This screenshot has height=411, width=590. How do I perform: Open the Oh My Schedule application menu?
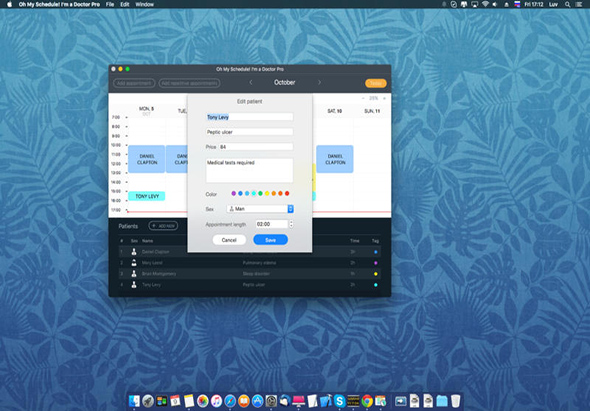click(x=59, y=5)
